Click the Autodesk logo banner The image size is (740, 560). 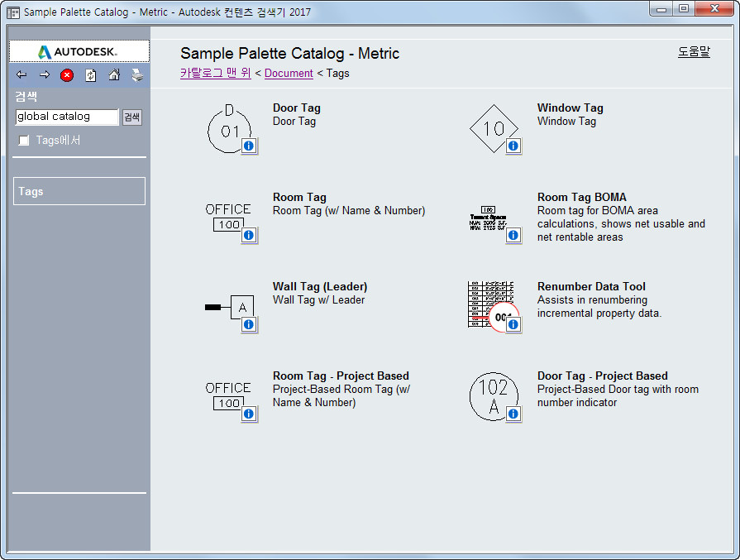click(79, 51)
